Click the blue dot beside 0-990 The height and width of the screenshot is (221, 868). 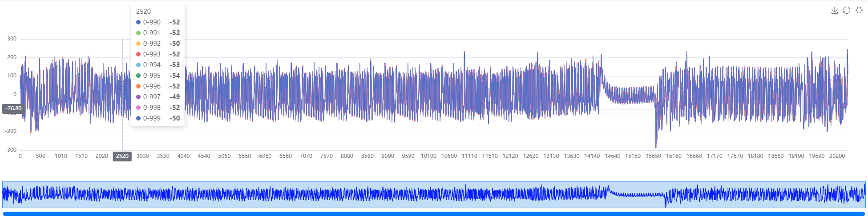pos(138,22)
